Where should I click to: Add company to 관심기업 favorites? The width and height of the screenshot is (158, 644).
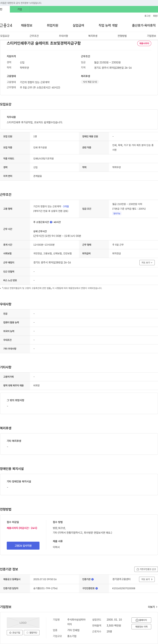click(15, 632)
